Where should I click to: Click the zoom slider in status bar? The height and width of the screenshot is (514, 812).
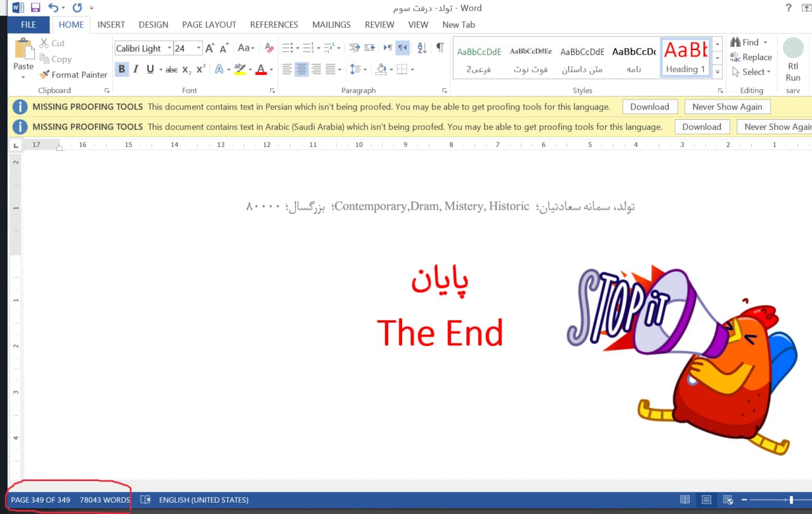pyautogui.click(x=791, y=500)
